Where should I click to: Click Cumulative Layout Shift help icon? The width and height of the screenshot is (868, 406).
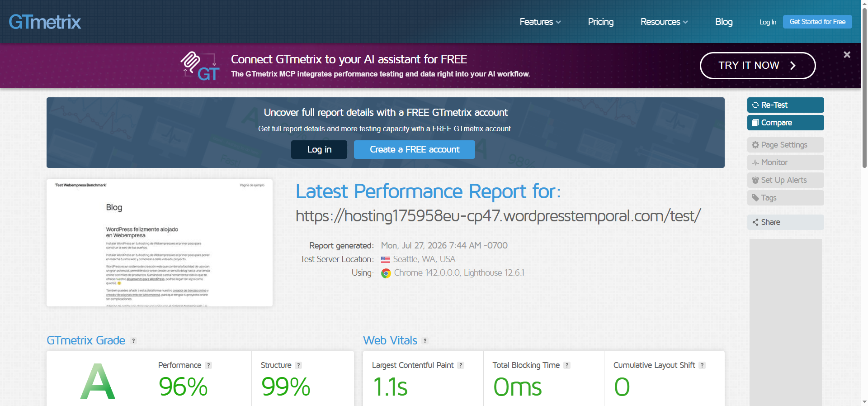pos(702,365)
